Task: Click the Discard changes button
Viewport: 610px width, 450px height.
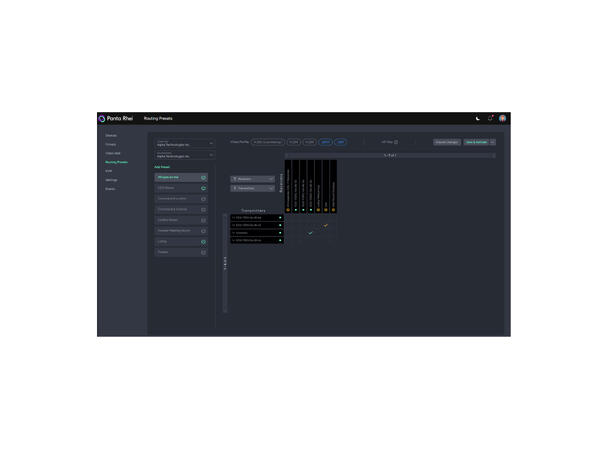Action: tap(446, 142)
